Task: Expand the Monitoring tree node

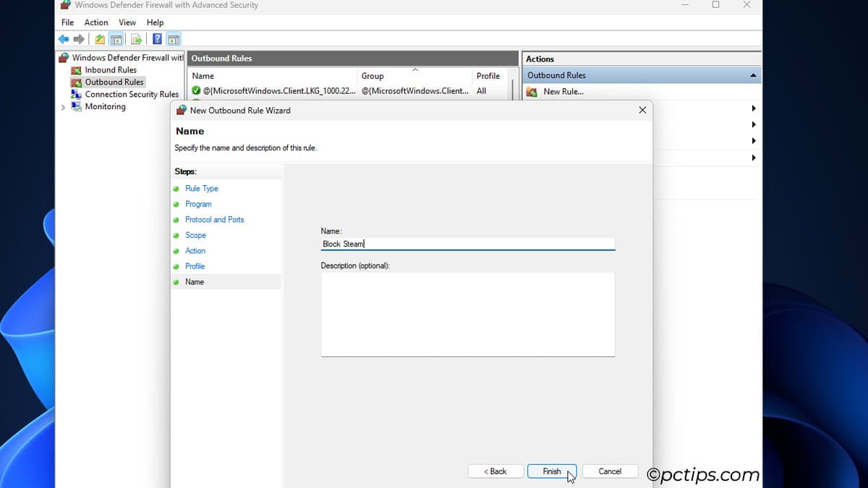Action: tap(62, 106)
